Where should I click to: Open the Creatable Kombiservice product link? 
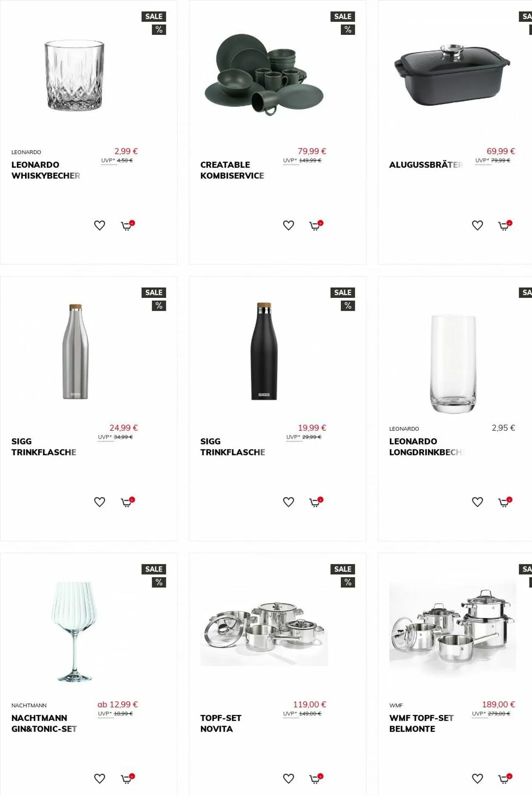coord(232,170)
